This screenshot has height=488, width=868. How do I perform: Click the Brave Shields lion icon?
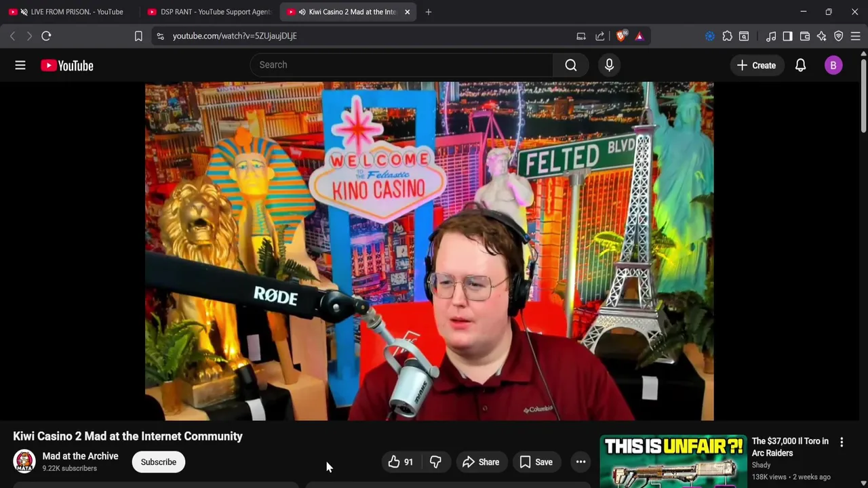621,36
